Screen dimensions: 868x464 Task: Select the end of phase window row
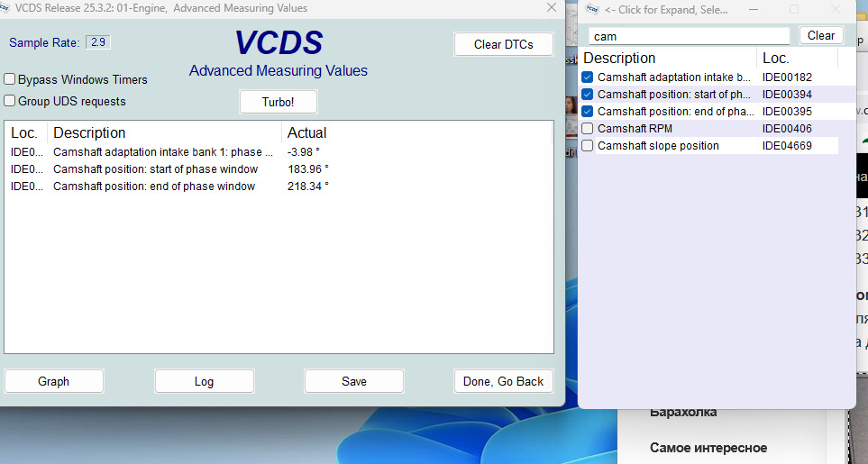(x=154, y=187)
